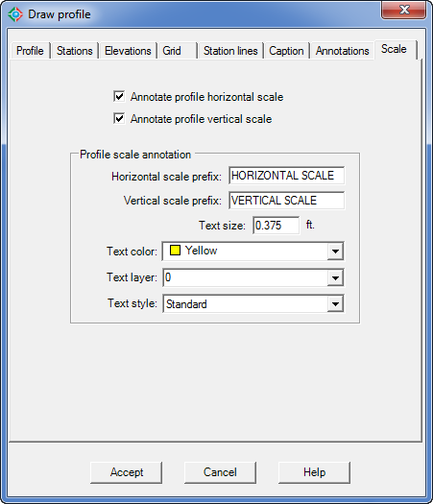Click the Draw profile app icon

[15, 14]
